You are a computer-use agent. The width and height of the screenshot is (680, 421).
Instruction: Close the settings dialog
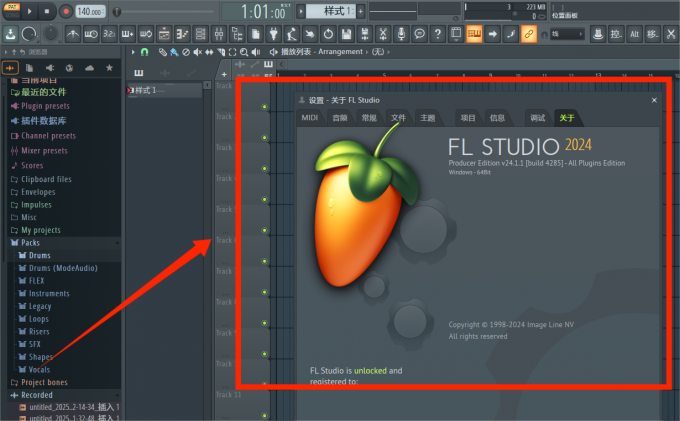pos(654,100)
